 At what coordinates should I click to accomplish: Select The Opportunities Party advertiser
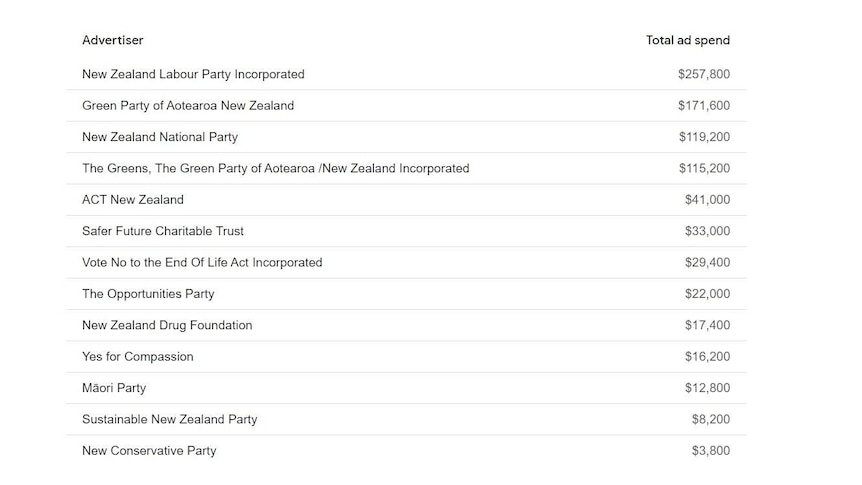(406, 294)
